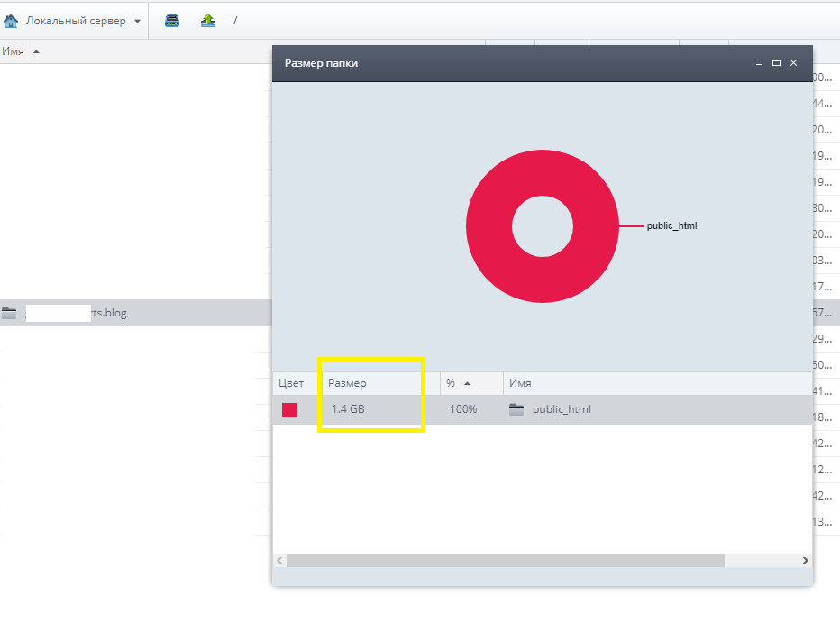The width and height of the screenshot is (840, 633).
Task: Click the horizontal scrollbar thumb in dialog
Action: point(506,560)
